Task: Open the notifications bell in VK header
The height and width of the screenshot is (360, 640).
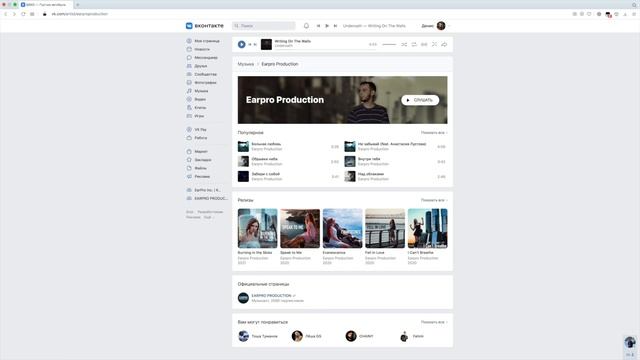Action: point(306,26)
